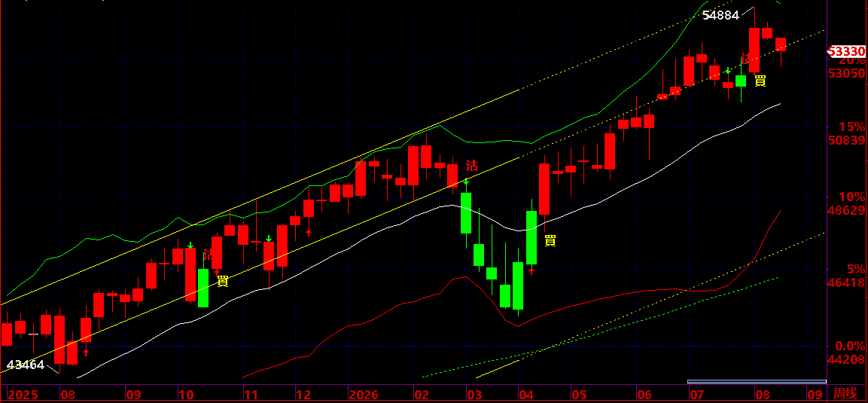Click the 06 month label on date axis
Image resolution: width=868 pixels, height=403 pixels.
click(644, 395)
